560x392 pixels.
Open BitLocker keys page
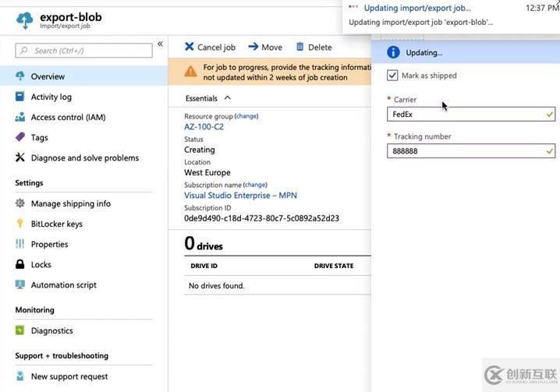click(57, 224)
